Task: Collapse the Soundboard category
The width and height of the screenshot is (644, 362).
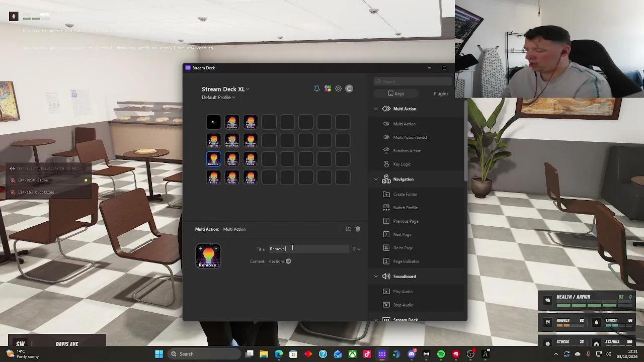Action: coord(376,277)
